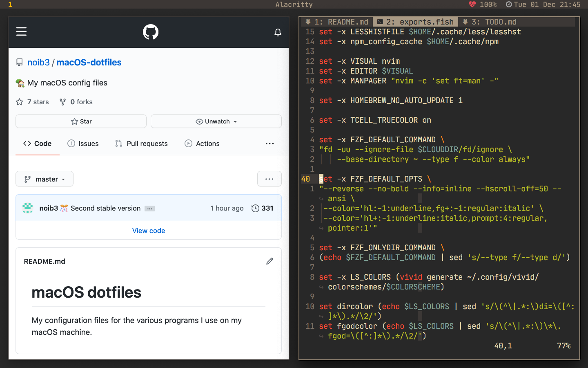588x368 pixels.
Task: Click the FZF_ONLYDIR_COMMAND line
Action: click(382, 248)
